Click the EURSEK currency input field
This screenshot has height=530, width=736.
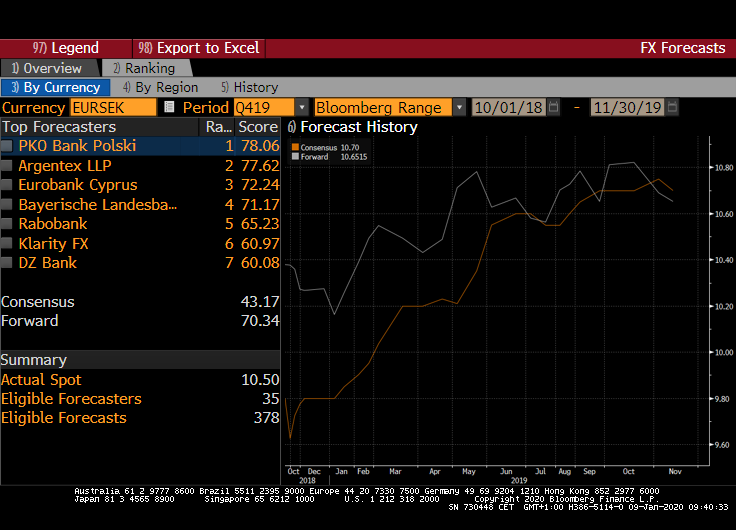(112, 107)
